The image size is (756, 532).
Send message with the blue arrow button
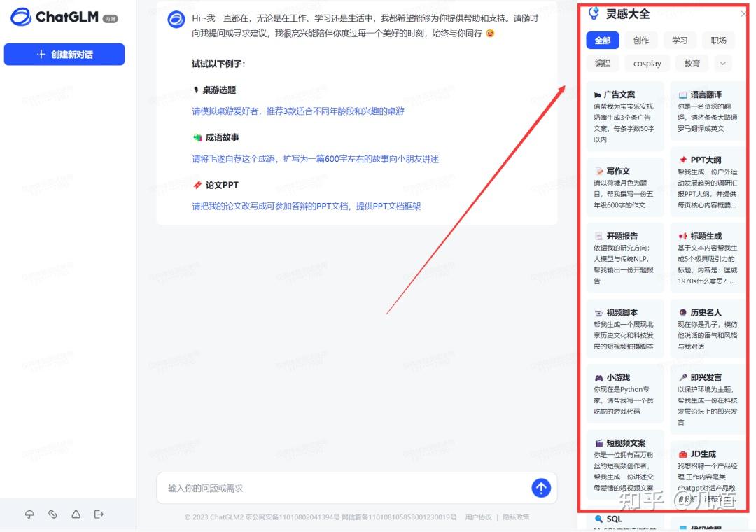tap(541, 488)
